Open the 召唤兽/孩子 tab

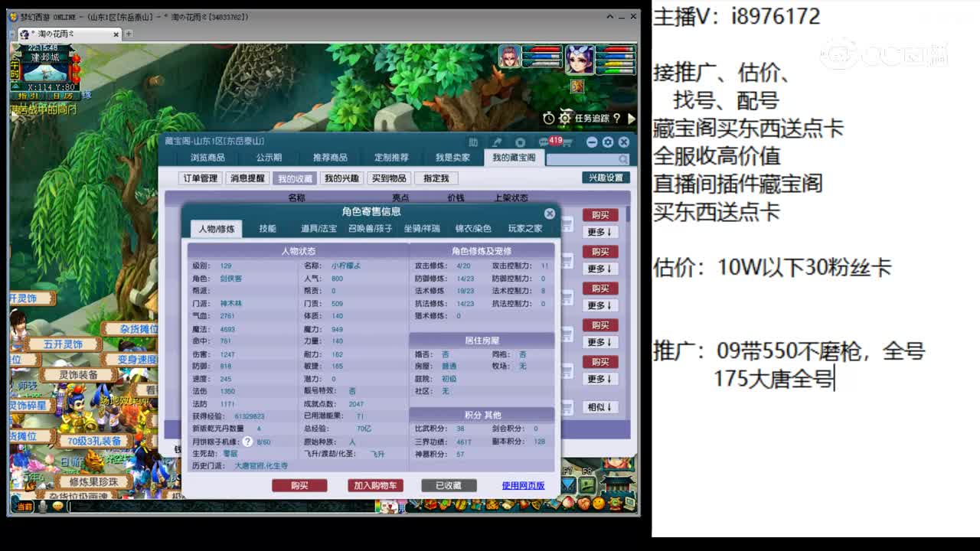370,229
